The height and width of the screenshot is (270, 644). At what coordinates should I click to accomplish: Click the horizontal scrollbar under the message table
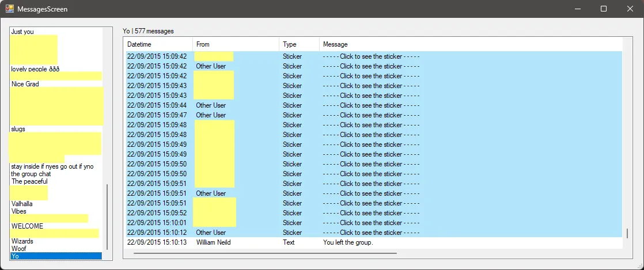[x=265, y=253]
